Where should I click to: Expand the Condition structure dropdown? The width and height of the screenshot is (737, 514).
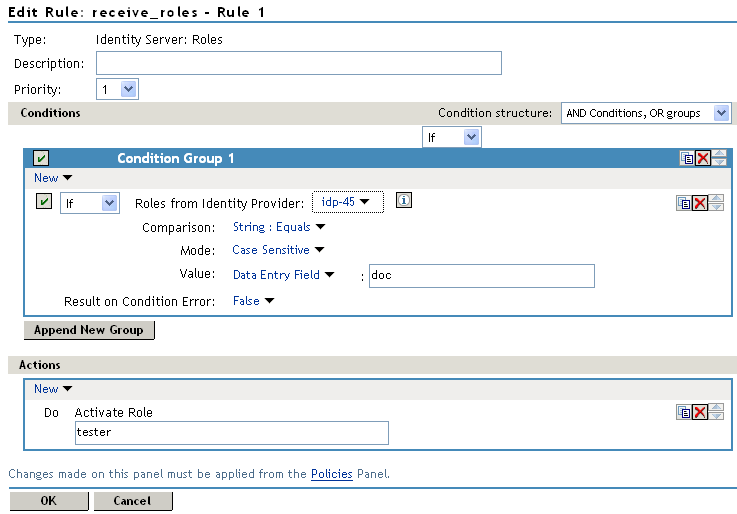tap(646, 113)
